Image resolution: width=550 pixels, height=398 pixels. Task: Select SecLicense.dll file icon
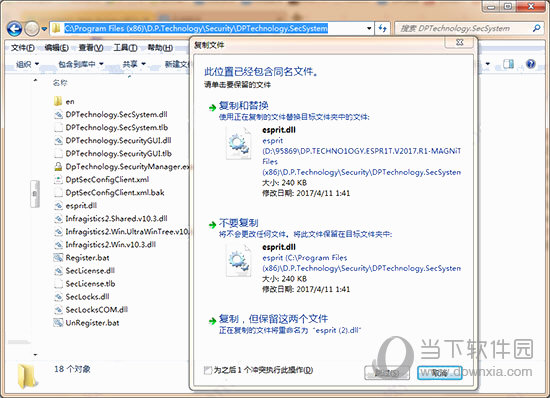coord(58,271)
